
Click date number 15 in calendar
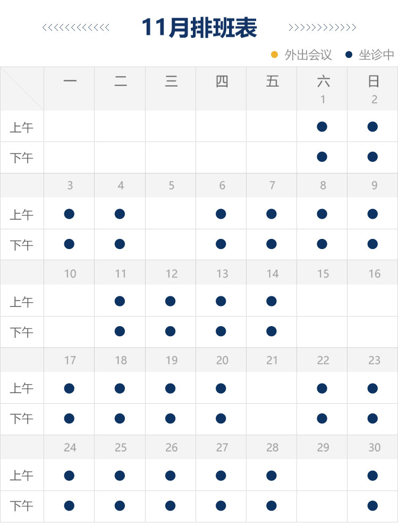click(x=323, y=273)
